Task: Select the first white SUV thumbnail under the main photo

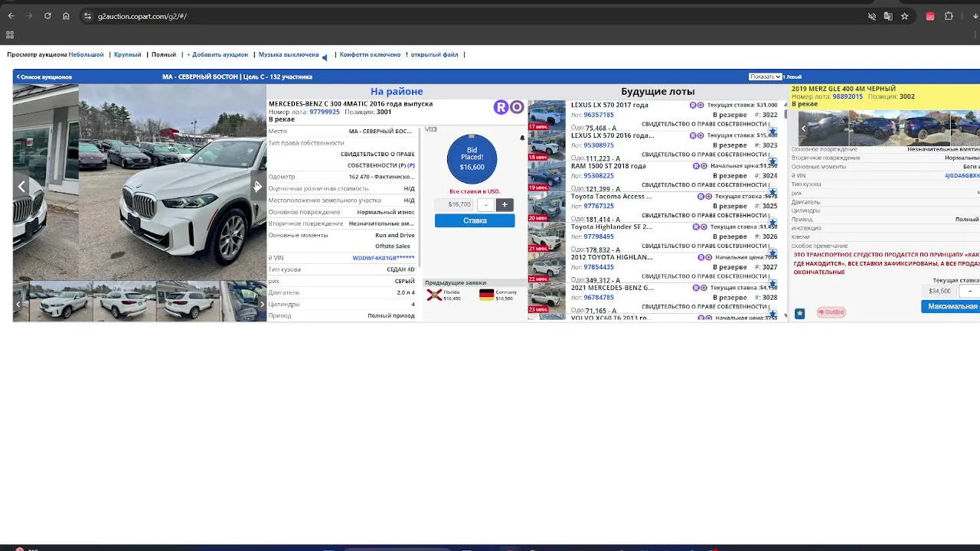Action: (x=60, y=302)
